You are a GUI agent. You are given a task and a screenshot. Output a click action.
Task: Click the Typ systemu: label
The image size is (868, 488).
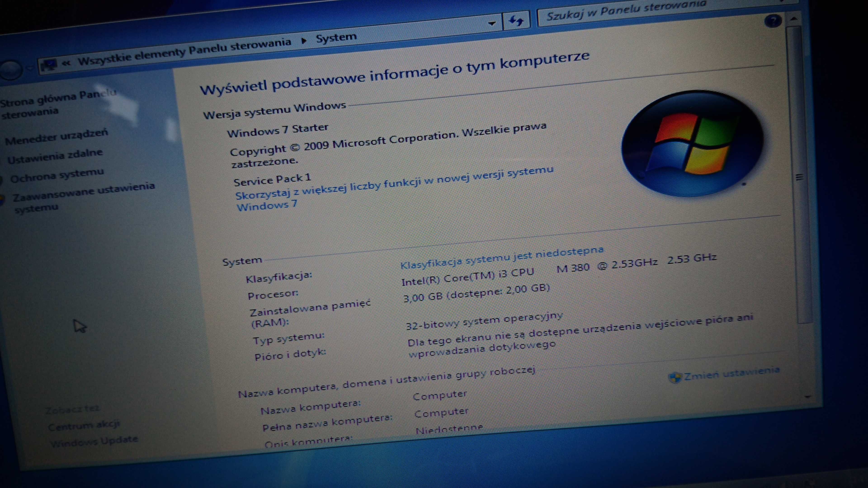coord(289,338)
